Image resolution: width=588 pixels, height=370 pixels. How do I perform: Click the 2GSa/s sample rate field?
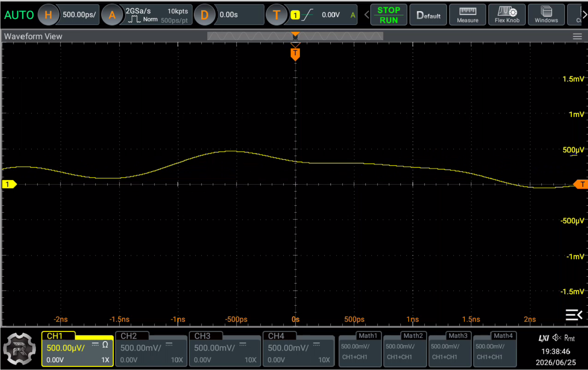[x=138, y=11]
